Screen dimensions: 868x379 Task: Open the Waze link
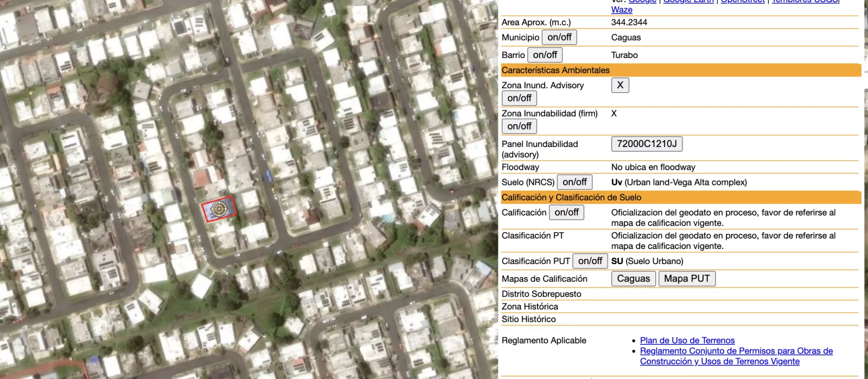click(622, 10)
